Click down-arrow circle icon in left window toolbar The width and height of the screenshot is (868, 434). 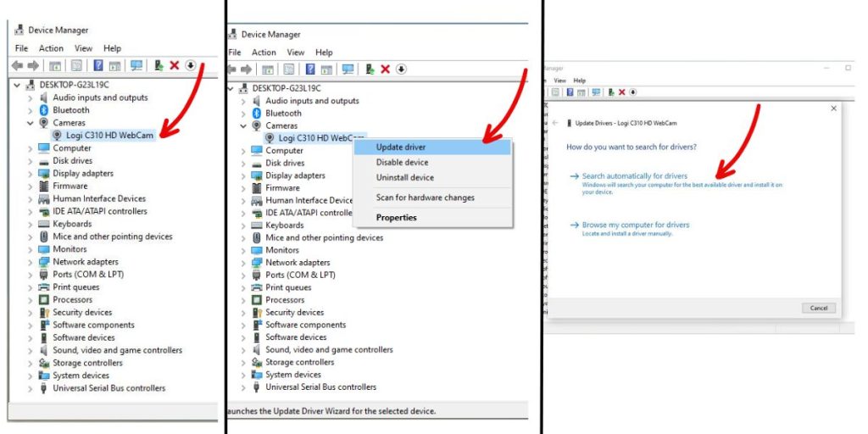tap(191, 65)
